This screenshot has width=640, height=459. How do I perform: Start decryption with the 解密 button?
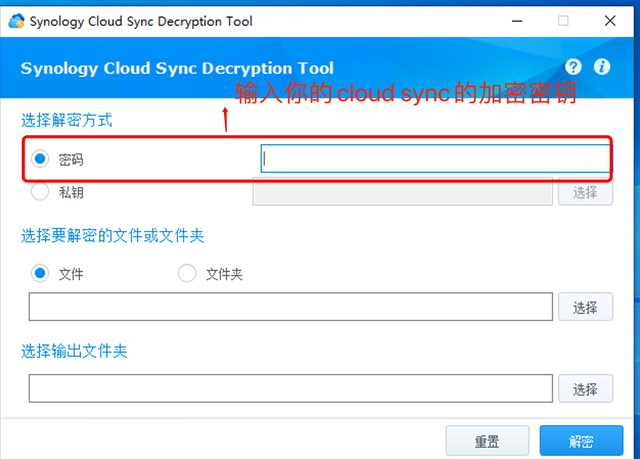point(581,441)
